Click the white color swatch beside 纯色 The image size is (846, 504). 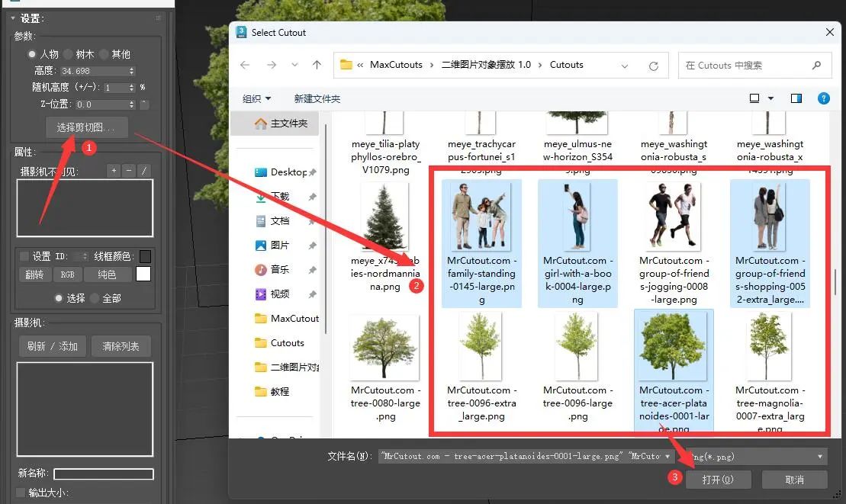143,274
